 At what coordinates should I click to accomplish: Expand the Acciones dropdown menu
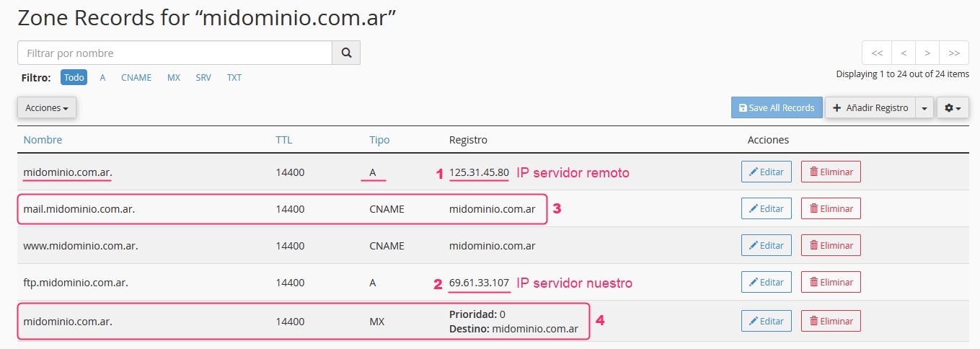point(47,107)
